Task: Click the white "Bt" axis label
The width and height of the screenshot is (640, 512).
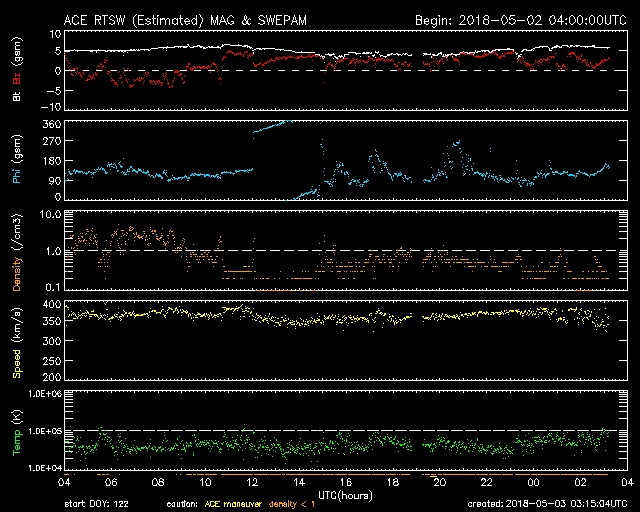Action: 17,96
